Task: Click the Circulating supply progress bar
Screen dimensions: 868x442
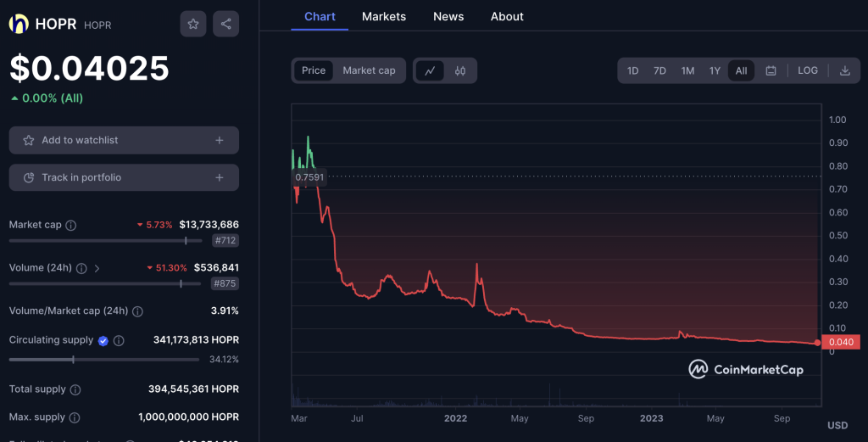Action: coord(104,360)
